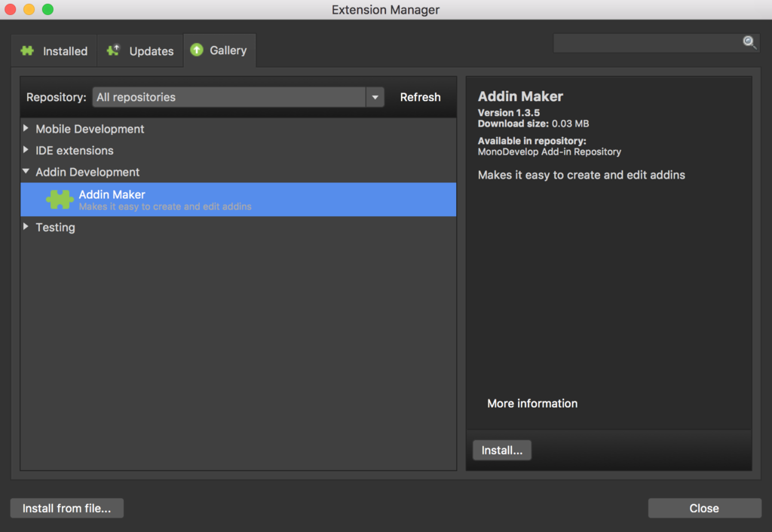772x532 pixels.
Task: Switch to the Updates tab
Action: 140,50
